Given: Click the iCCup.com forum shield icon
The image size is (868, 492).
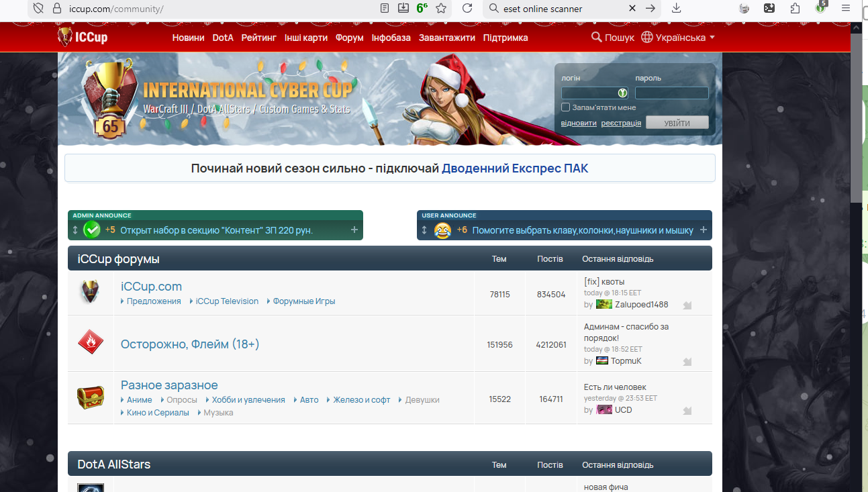Looking at the screenshot, I should (x=90, y=292).
